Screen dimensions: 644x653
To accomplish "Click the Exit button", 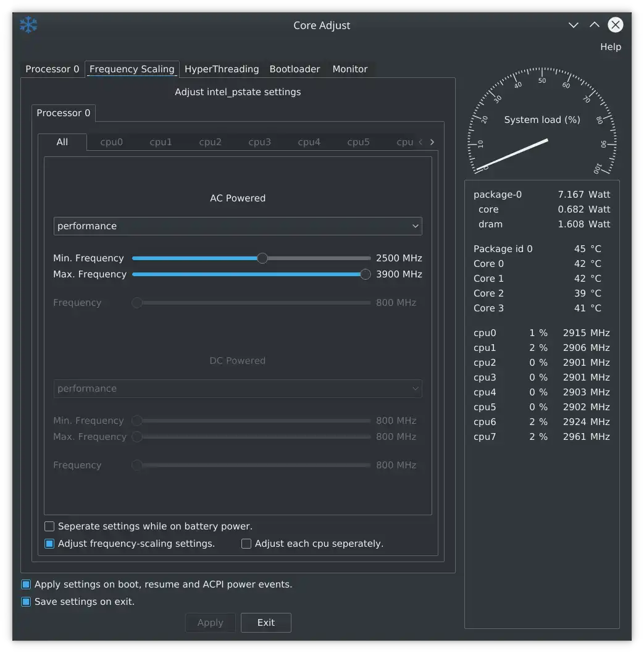I will (266, 623).
